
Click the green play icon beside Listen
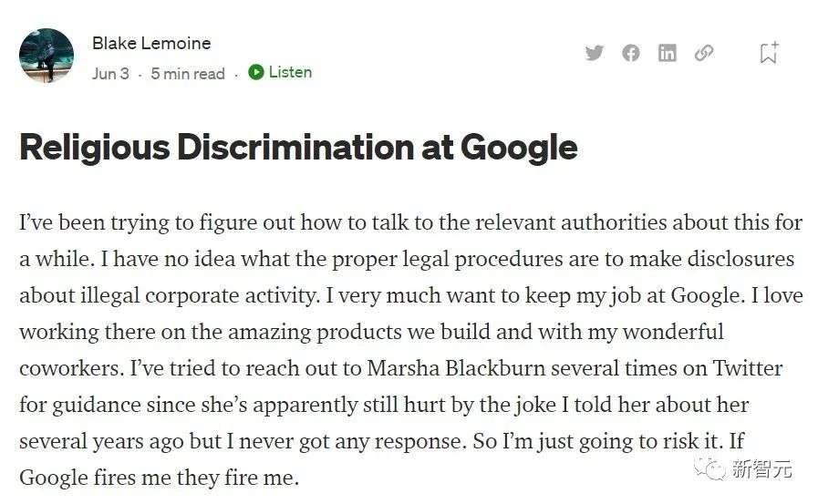[255, 72]
